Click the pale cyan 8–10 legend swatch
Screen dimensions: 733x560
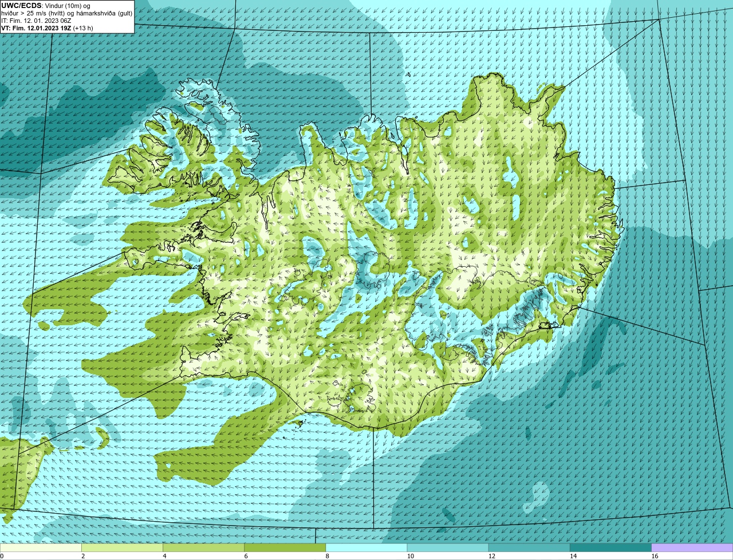pyautogui.click(x=366, y=548)
